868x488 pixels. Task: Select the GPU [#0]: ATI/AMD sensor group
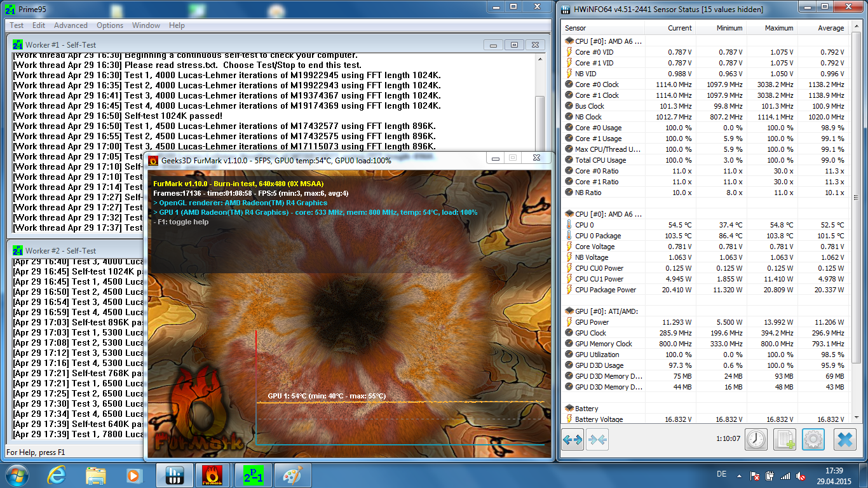pyautogui.click(x=705, y=311)
